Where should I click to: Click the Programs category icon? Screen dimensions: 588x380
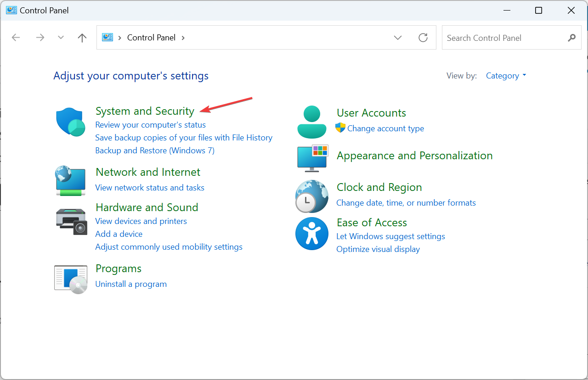(71, 279)
